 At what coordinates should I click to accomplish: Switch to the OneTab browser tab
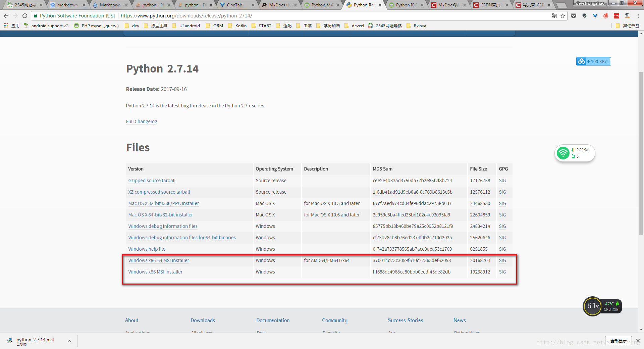(x=234, y=5)
